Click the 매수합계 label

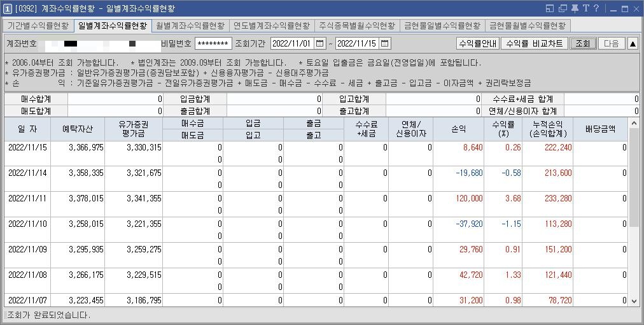point(36,99)
